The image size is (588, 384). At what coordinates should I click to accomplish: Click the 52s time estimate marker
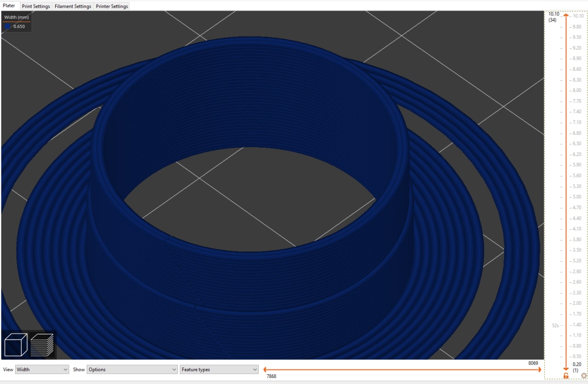coord(555,326)
